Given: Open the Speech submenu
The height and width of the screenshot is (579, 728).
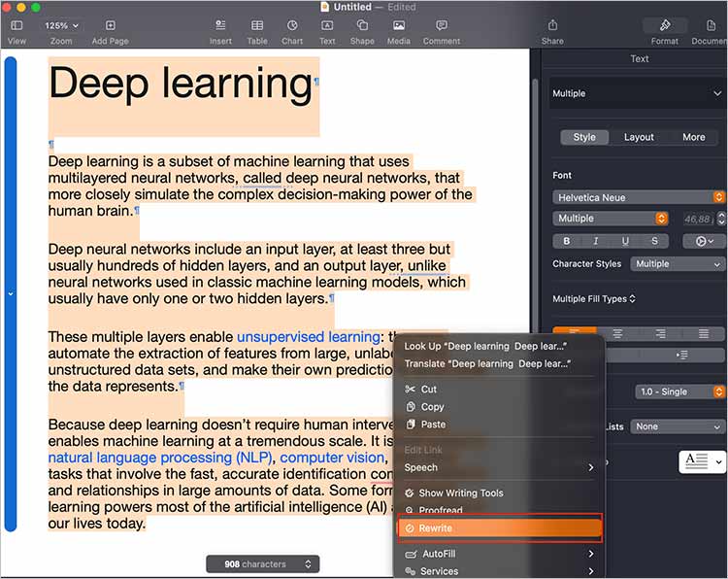Looking at the screenshot, I should point(500,467).
